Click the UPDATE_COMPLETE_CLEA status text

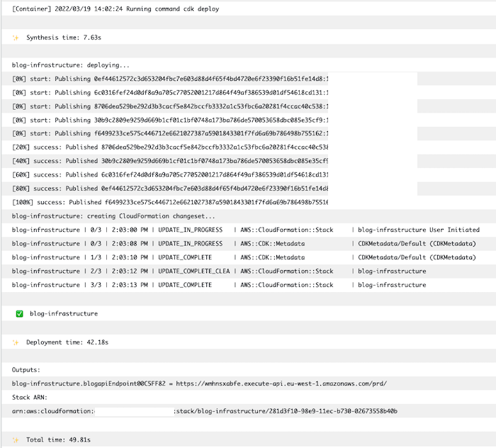pyautogui.click(x=194, y=271)
